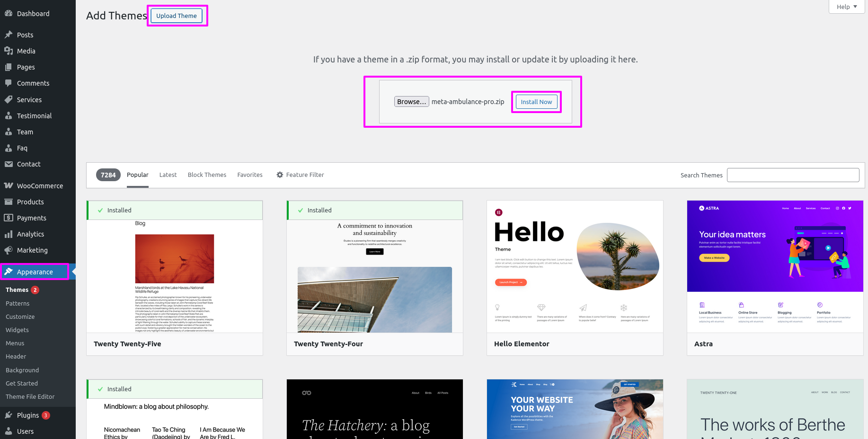Open Menus under Appearance
The width and height of the screenshot is (868, 439).
click(x=15, y=343)
